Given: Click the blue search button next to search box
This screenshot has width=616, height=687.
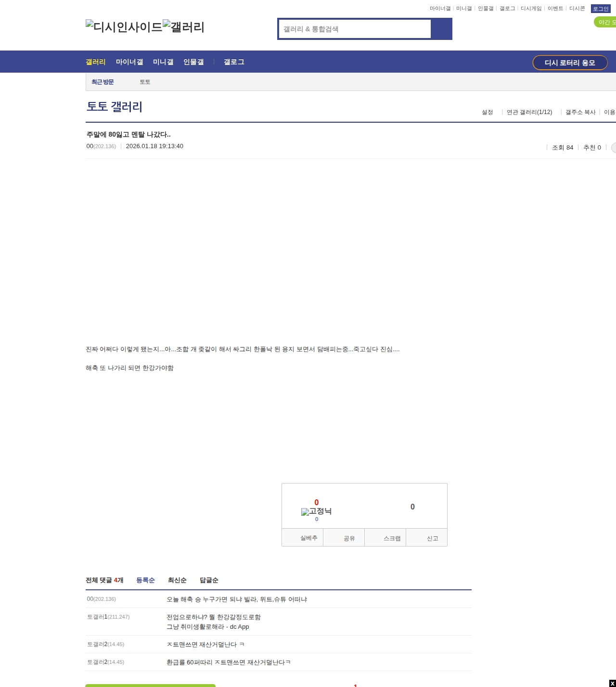Looking at the screenshot, I should pyautogui.click(x=441, y=29).
